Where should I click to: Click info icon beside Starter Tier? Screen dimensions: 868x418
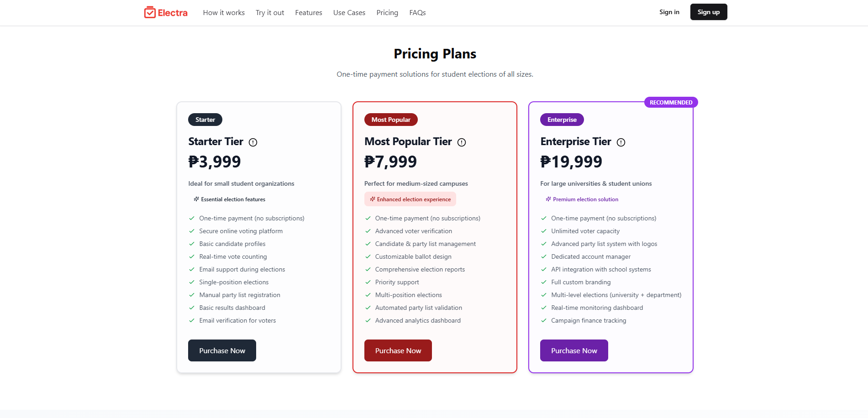[253, 142]
